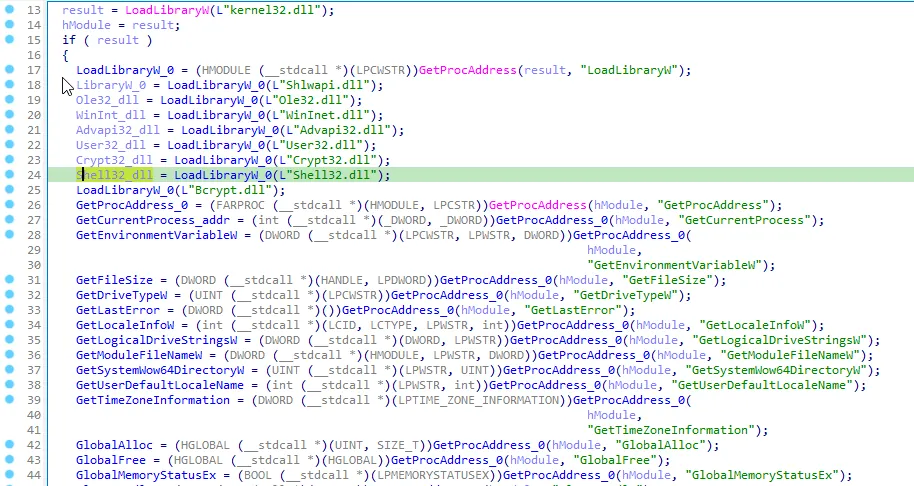Select GetTimeZoneInformation variable on line 39
This screenshot has width=914, height=486.
[153, 400]
